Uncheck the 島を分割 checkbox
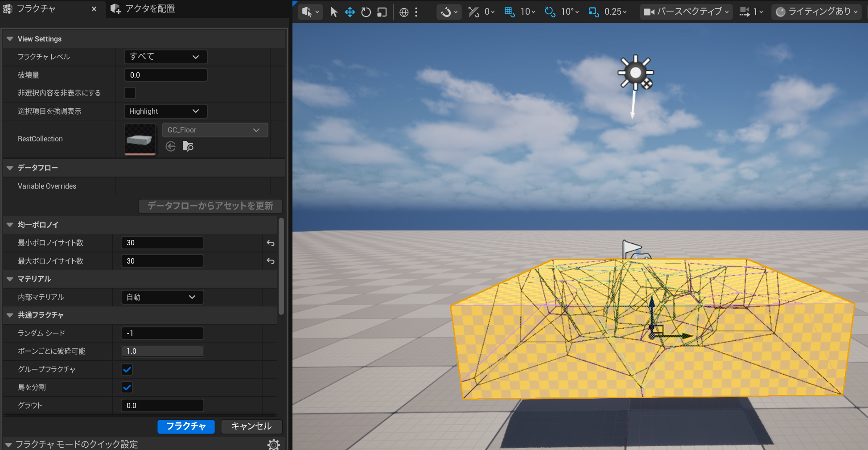Screen dimensions: 868x450 (x=127, y=387)
